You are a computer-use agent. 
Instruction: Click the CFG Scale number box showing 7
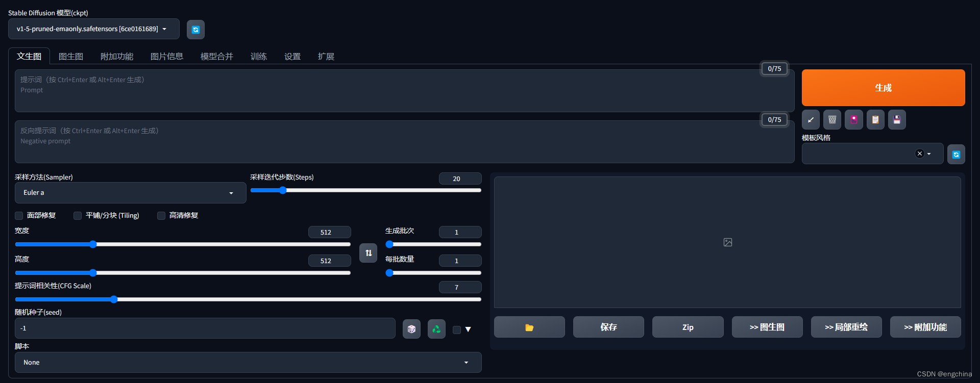point(460,287)
